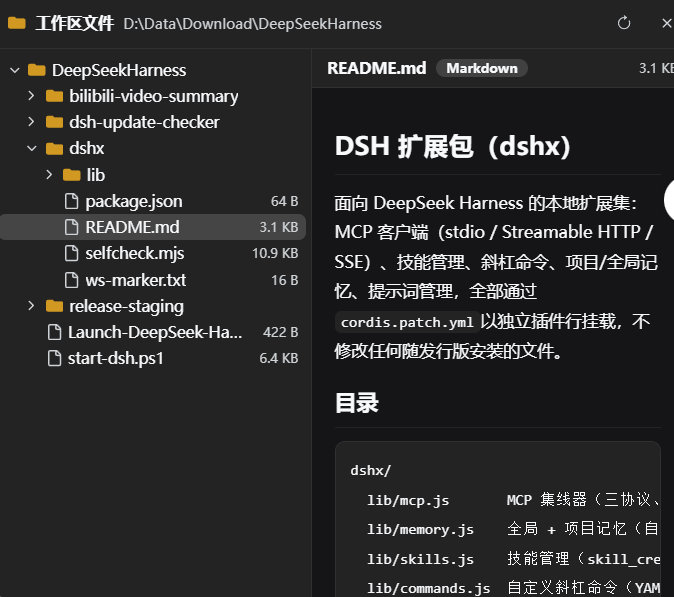Click the 422 B file size label
The height and width of the screenshot is (597, 674).
(281, 332)
